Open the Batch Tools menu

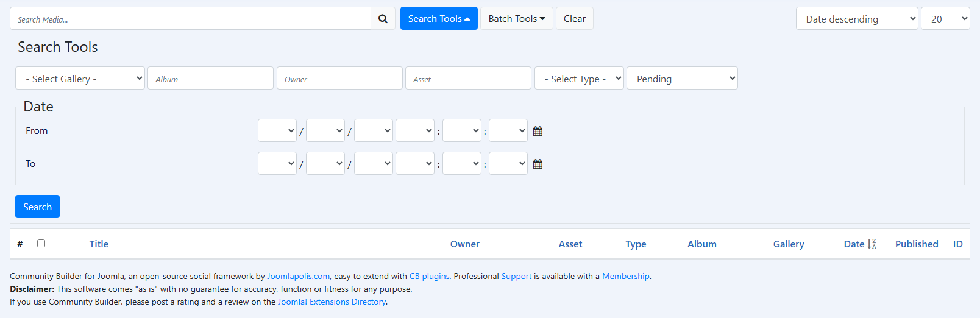(516, 19)
